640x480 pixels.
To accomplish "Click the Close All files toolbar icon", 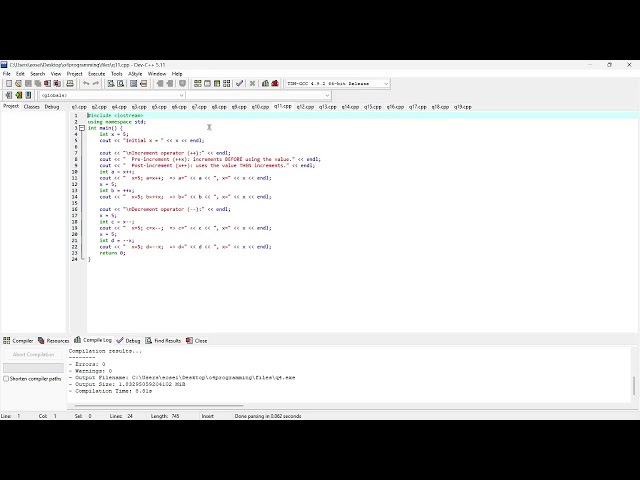I will point(57,83).
